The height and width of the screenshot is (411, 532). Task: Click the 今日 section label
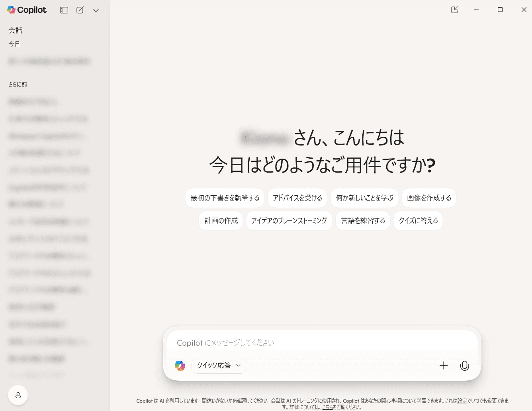14,44
